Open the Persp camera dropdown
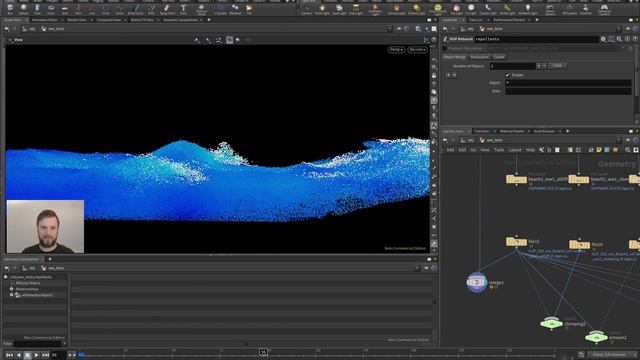The width and height of the screenshot is (640, 360). coord(396,49)
